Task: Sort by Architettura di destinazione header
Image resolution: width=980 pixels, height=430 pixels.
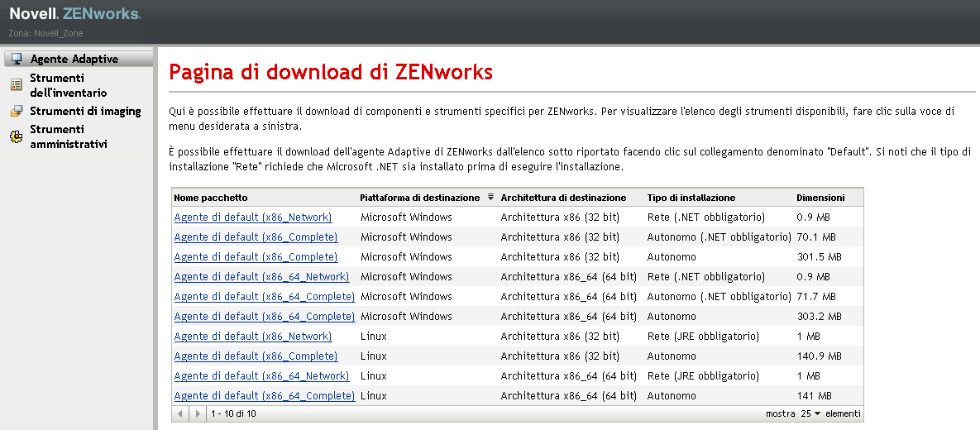Action: [563, 198]
